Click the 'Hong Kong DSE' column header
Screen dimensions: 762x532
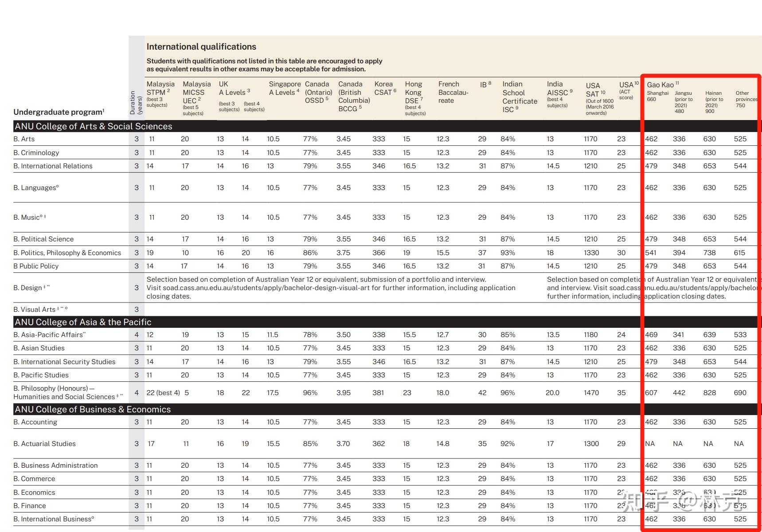click(415, 98)
